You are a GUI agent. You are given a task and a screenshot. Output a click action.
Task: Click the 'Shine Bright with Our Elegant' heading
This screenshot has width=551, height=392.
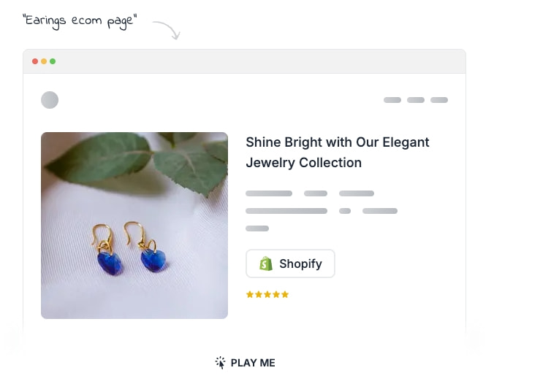pos(338,142)
